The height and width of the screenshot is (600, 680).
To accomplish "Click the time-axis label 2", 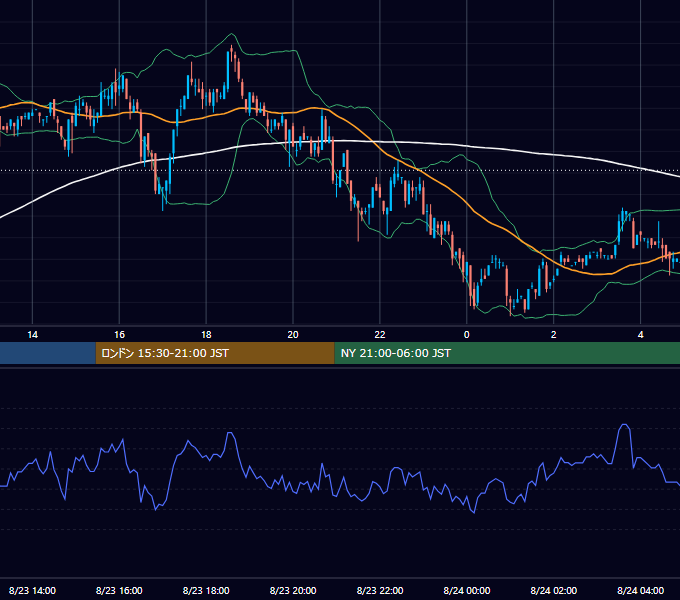I will pos(553,335).
